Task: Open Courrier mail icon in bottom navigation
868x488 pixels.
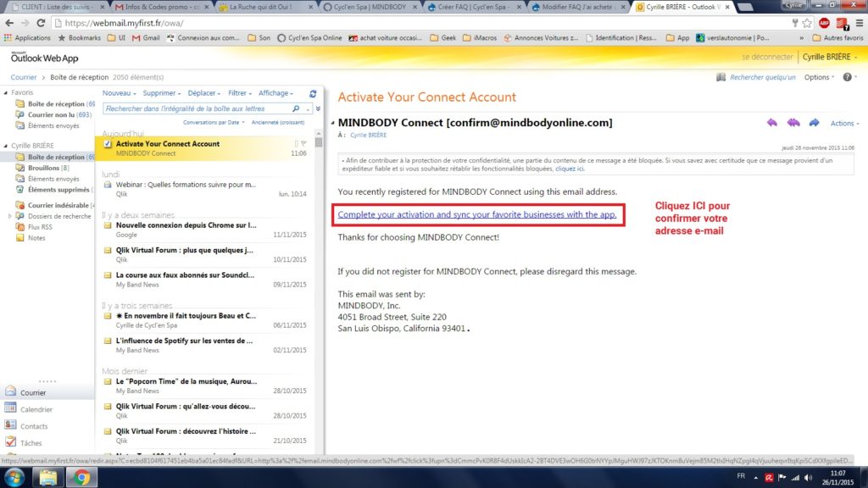Action: coord(10,391)
